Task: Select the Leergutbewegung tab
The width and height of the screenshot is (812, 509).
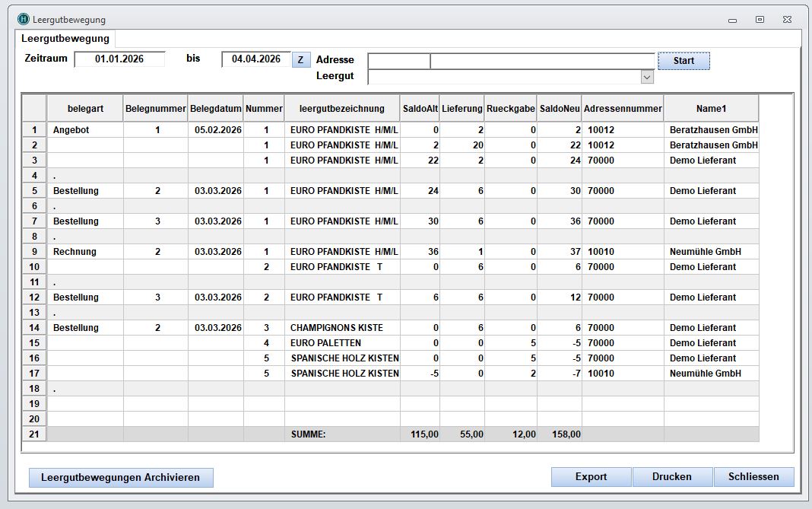Action: pyautogui.click(x=65, y=39)
